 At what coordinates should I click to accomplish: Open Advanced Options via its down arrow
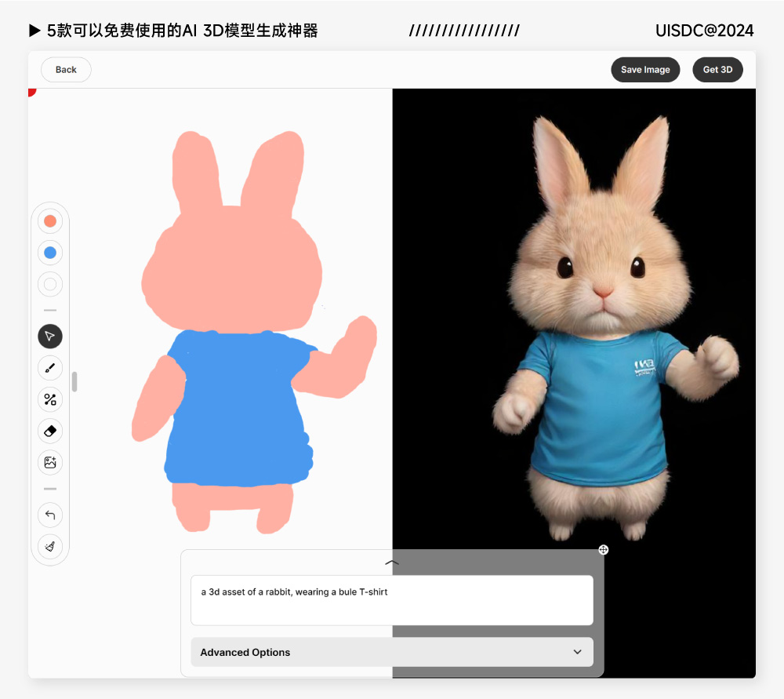click(x=578, y=652)
